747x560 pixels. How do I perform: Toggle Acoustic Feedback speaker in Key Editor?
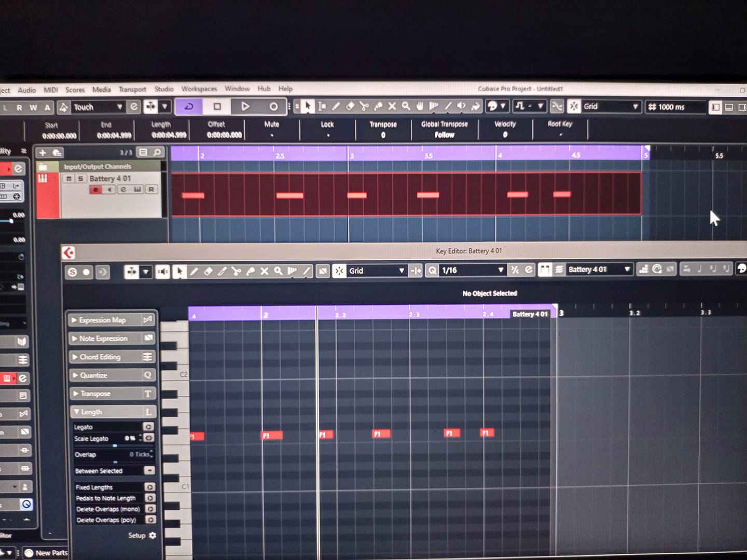(x=162, y=271)
